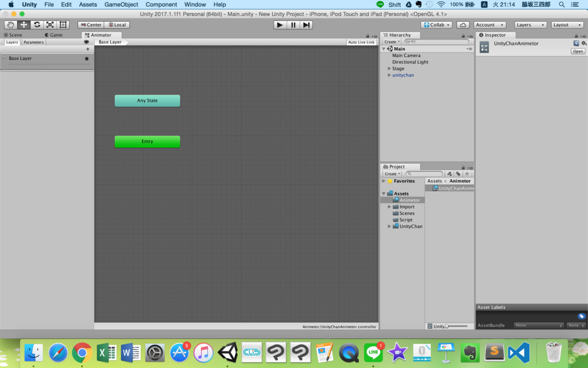Switch to the Scene tab
The height and width of the screenshot is (368, 588).
13,35
